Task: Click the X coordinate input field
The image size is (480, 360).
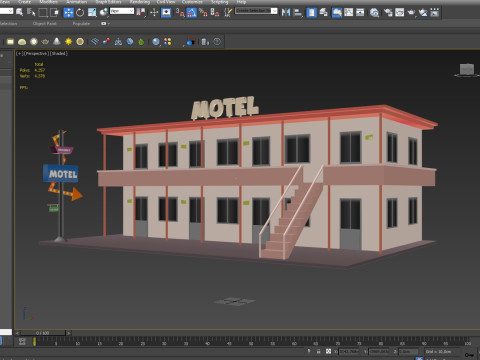Action: click(x=349, y=351)
